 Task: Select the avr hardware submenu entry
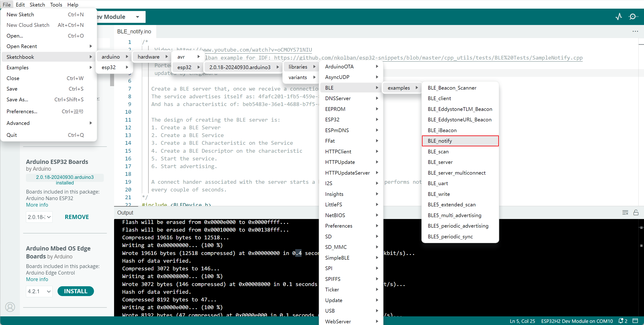(x=188, y=57)
